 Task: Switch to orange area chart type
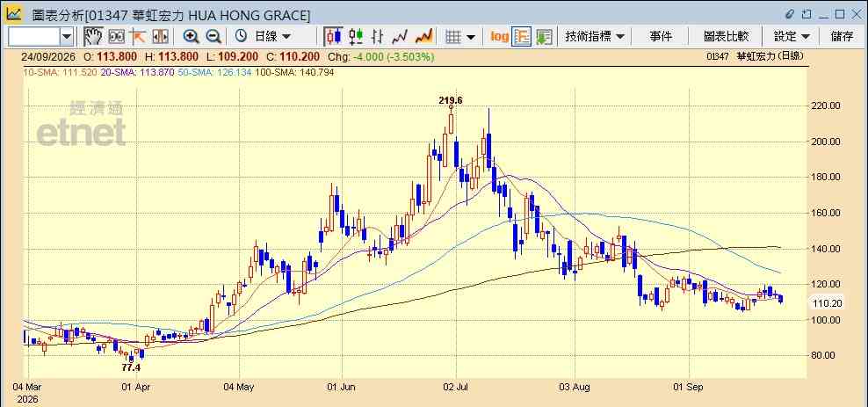coord(423,37)
